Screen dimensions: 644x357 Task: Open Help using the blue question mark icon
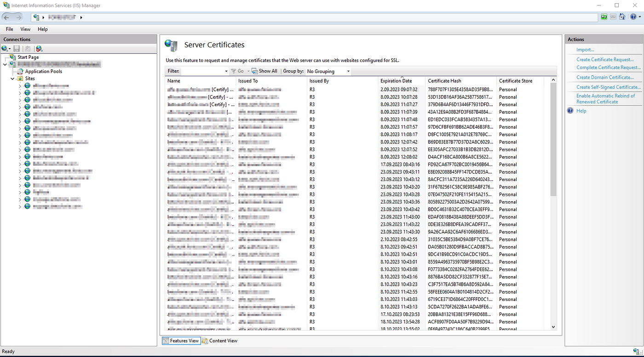(634, 17)
